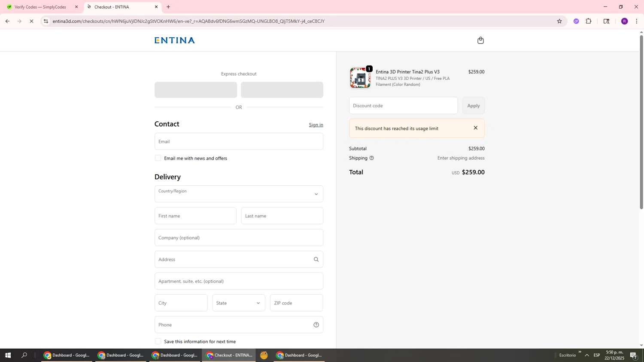Open shipping info help icon
This screenshot has height=362, width=644.
point(372,158)
